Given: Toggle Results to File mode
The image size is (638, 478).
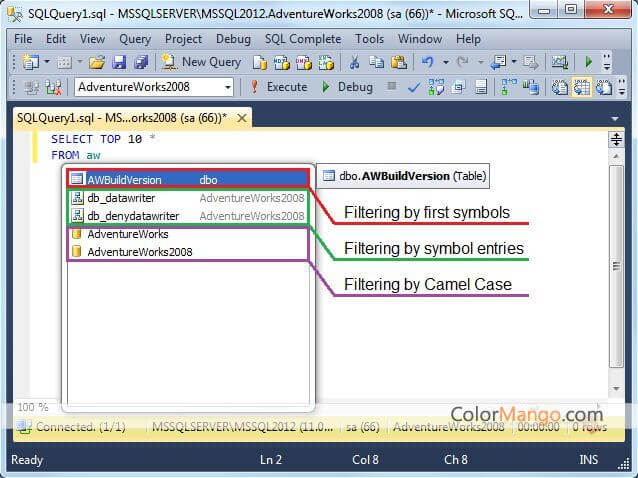Looking at the screenshot, I should pyautogui.click(x=604, y=87).
